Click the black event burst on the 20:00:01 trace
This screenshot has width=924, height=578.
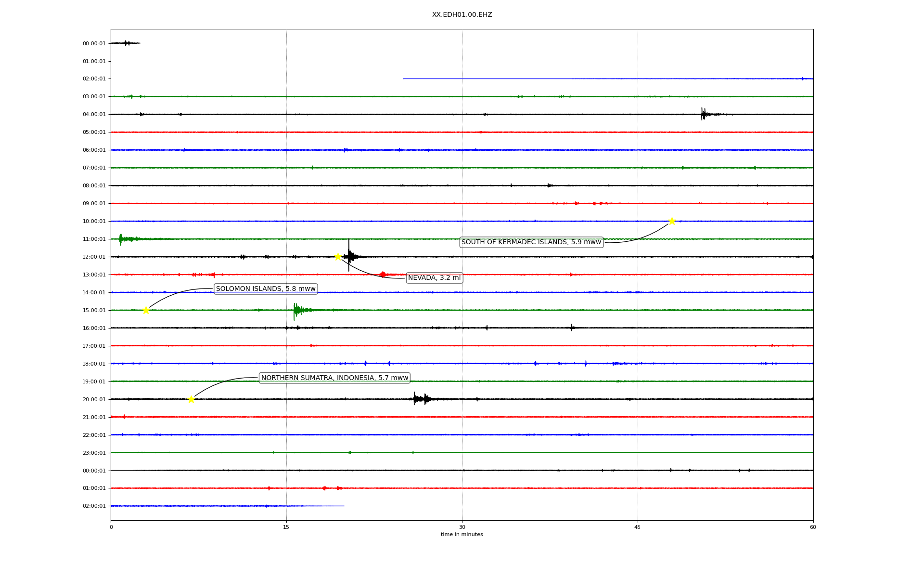pyautogui.click(x=420, y=399)
